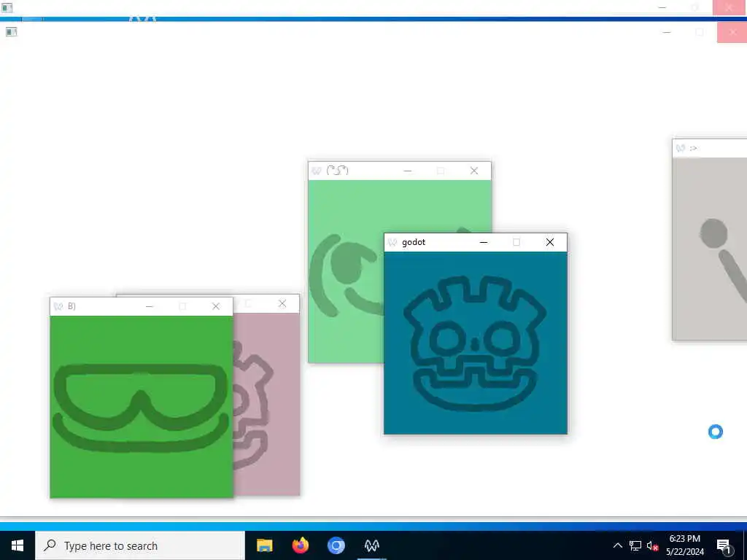Click the sunglasses face in green window
The image size is (747, 560).
click(x=141, y=408)
